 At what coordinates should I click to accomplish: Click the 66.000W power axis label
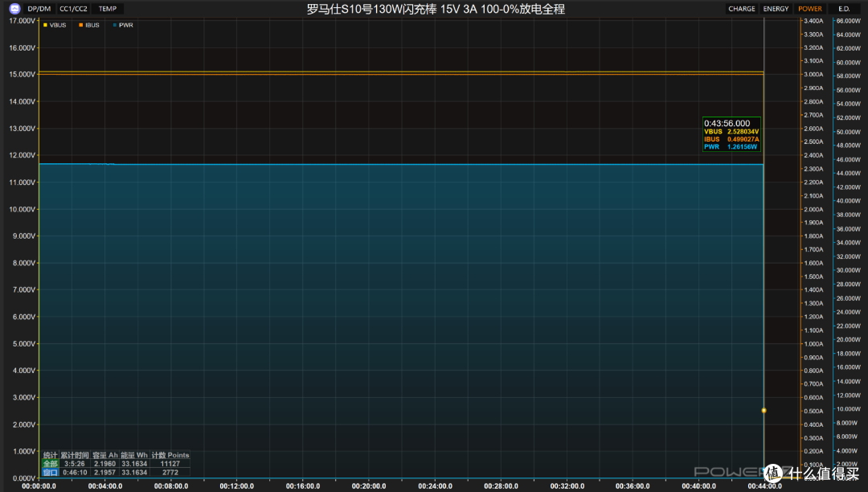pyautogui.click(x=848, y=21)
